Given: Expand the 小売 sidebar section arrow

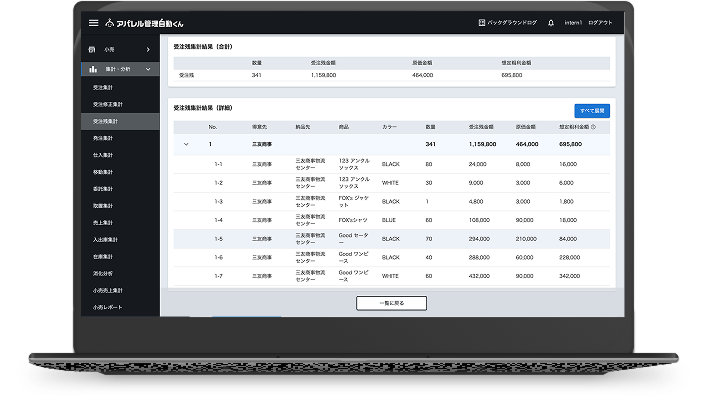Looking at the screenshot, I should (148, 49).
